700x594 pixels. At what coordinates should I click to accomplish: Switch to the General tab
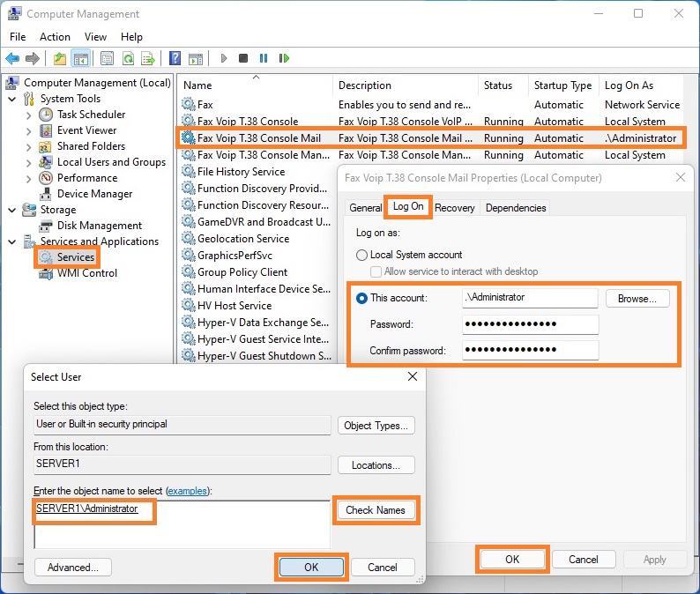pos(365,208)
